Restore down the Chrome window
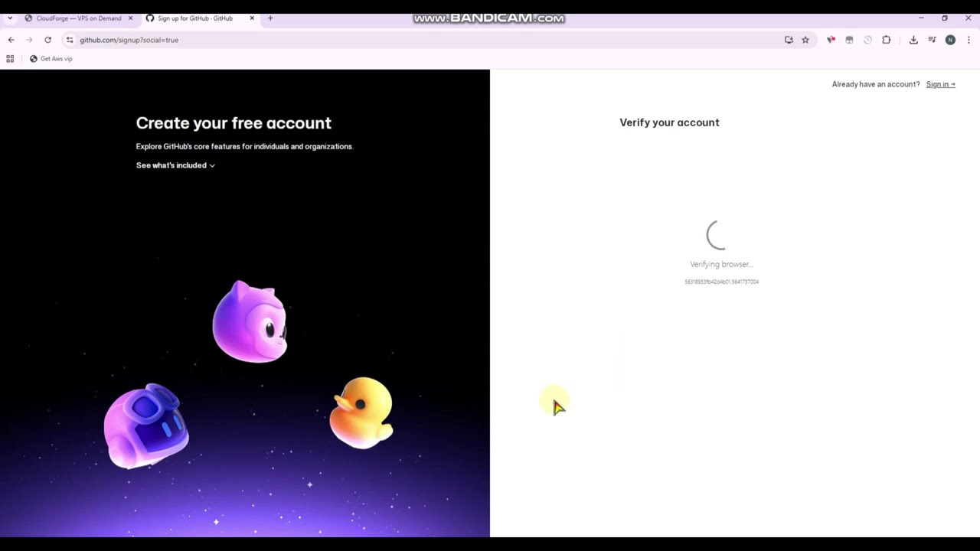 tap(945, 18)
